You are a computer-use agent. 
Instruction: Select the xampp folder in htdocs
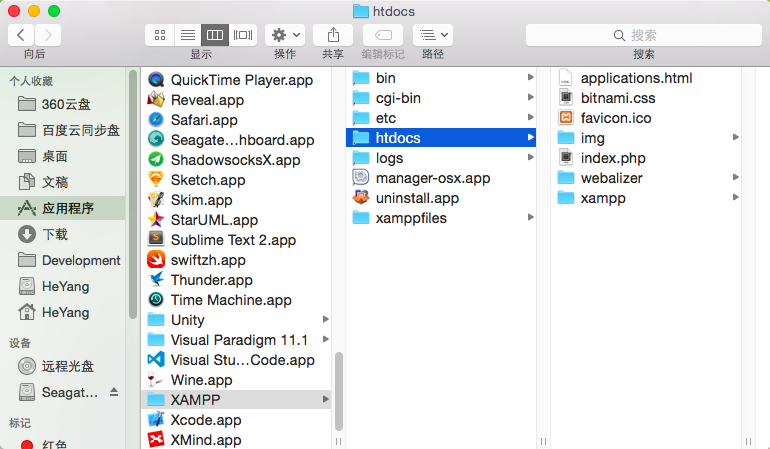pyautogui.click(x=646, y=198)
